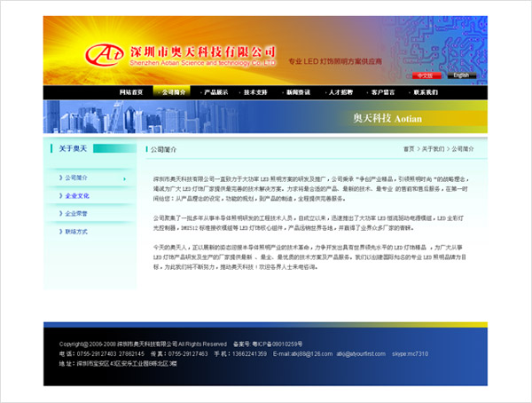Click the 奥天科技 Aotian banner text
The height and width of the screenshot is (403, 532).
[387, 118]
